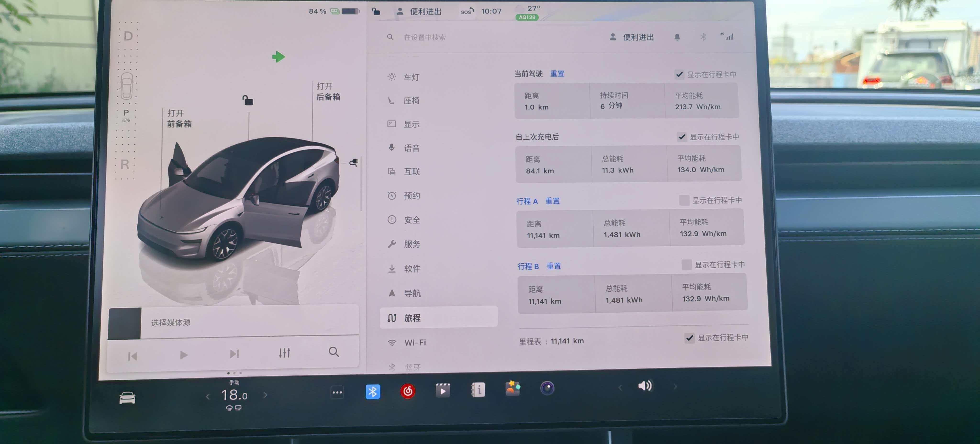980x444 pixels.
Task: Open the red NetEase music app
Action: [407, 391]
